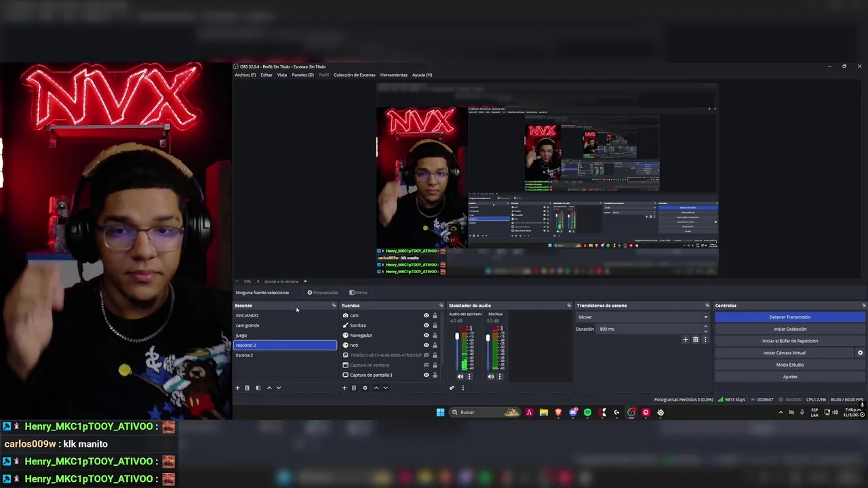Adjust Audio del escritorio volume slider
The height and width of the screenshot is (488, 868).
pos(457,336)
